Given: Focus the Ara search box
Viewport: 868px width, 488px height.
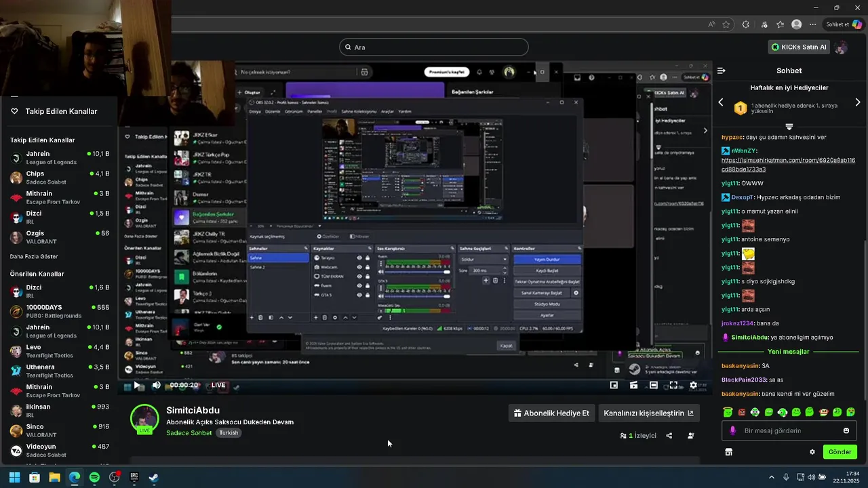Looking at the screenshot, I should point(434,47).
